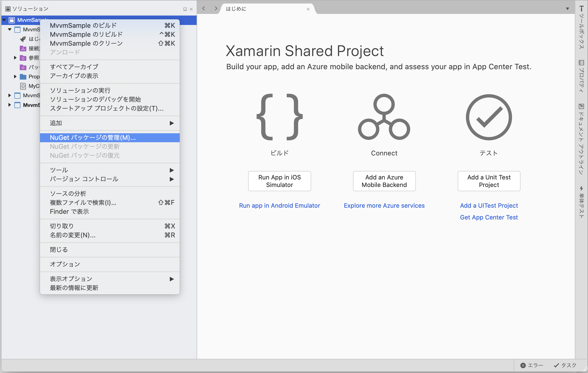Expand the 参照 references node
The width and height of the screenshot is (588, 373).
(x=15, y=58)
